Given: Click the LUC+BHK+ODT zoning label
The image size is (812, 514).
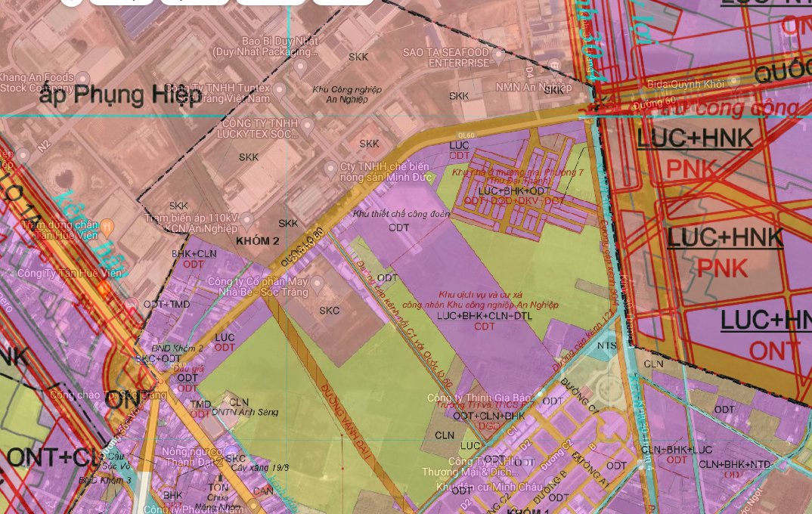Looking at the screenshot, I should point(514,191).
